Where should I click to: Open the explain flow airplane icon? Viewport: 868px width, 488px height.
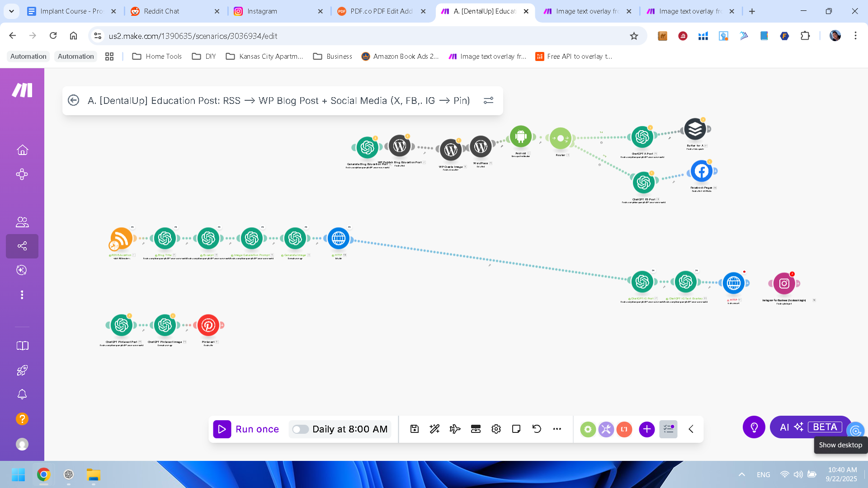click(x=455, y=429)
